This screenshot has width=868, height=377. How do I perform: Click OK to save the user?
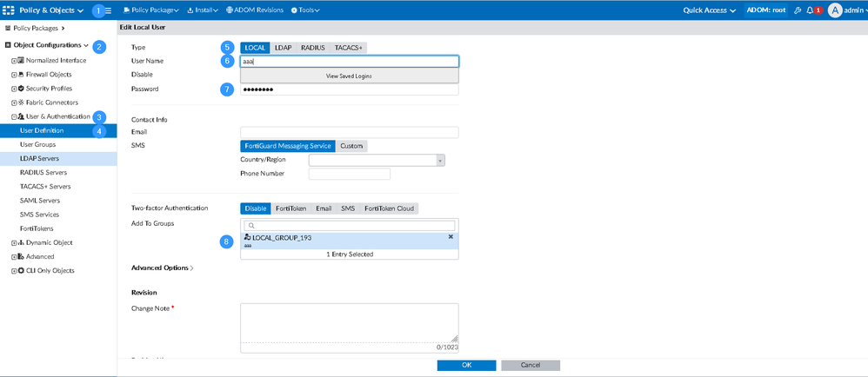pyautogui.click(x=467, y=366)
